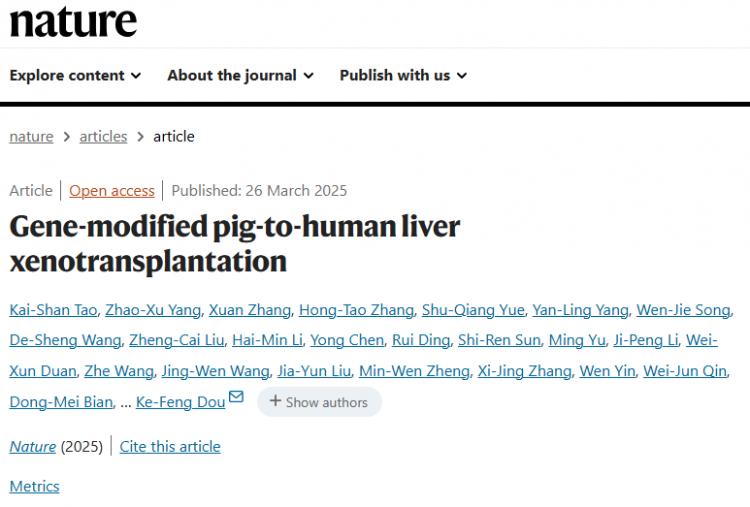
Task: Expand the Publish with us menu
Action: [403, 76]
